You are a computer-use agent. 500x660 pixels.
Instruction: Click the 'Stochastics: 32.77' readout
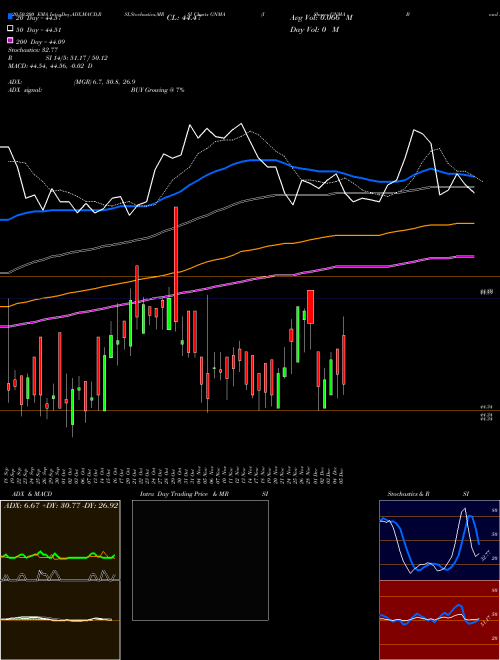click(x=33, y=50)
